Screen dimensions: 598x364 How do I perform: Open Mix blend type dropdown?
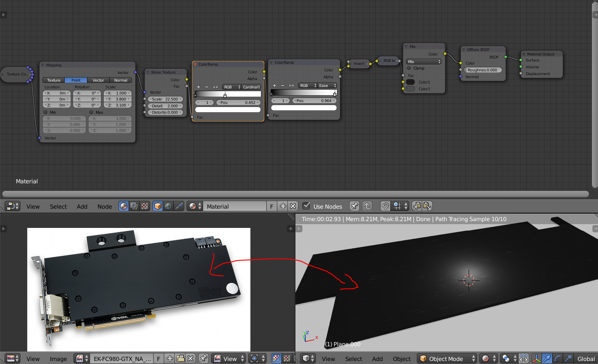424,62
